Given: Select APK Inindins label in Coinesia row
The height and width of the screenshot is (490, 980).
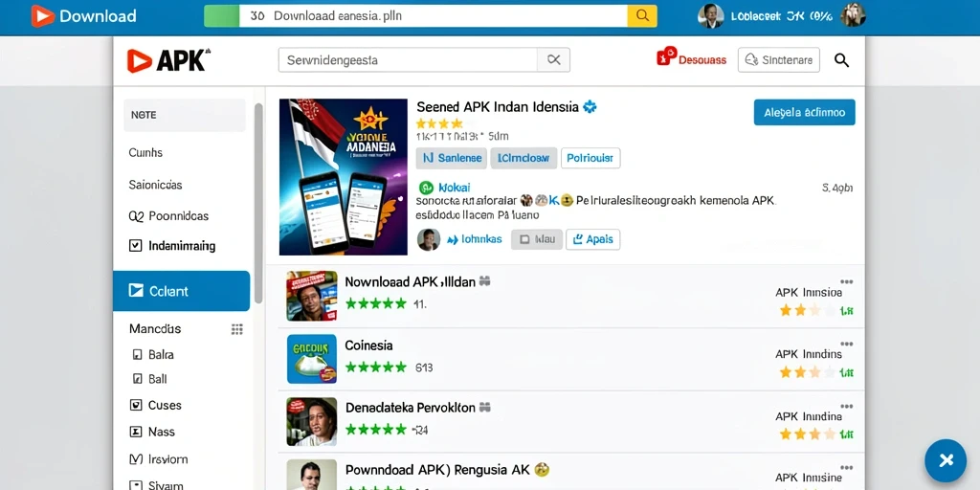Looking at the screenshot, I should 808,354.
